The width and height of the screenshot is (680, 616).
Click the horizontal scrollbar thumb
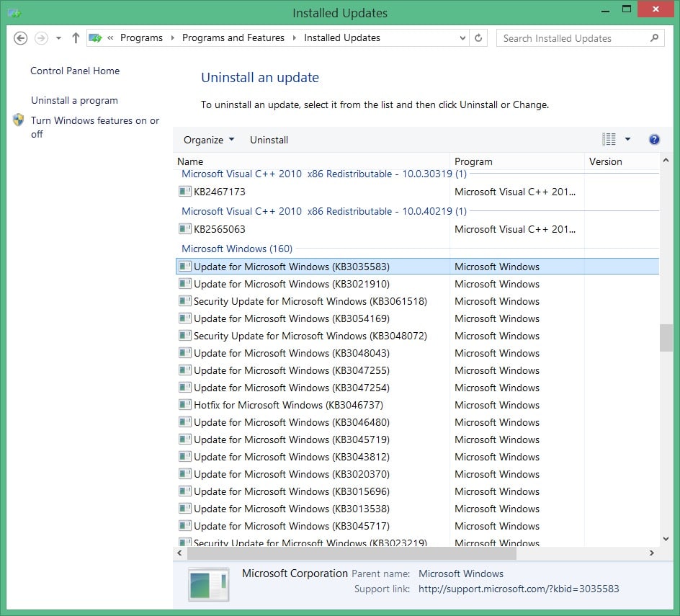tap(352, 553)
